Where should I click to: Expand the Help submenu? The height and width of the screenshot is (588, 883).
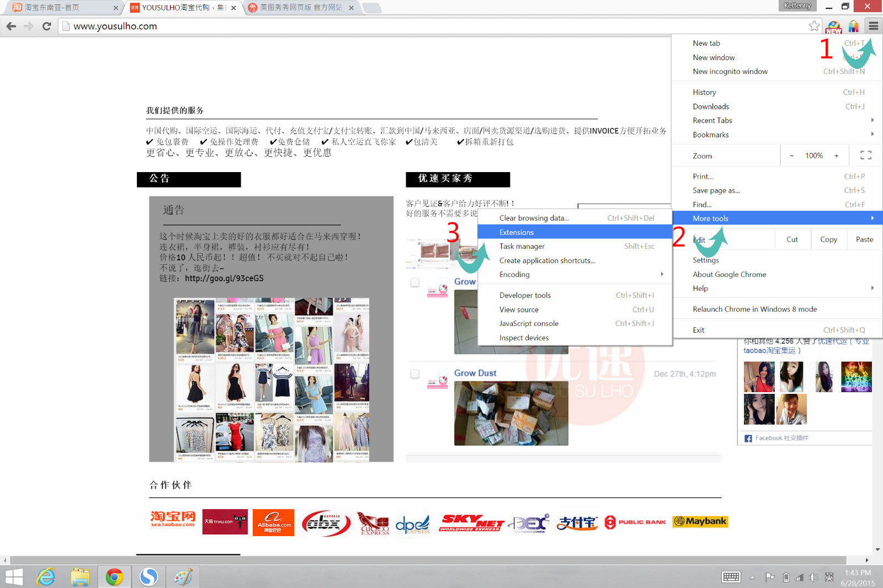[777, 288]
